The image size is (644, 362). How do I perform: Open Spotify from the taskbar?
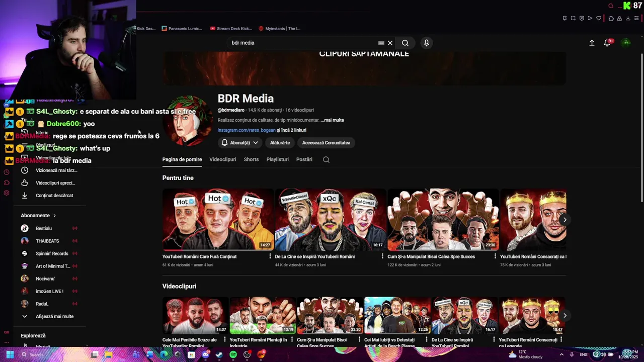(x=233, y=354)
